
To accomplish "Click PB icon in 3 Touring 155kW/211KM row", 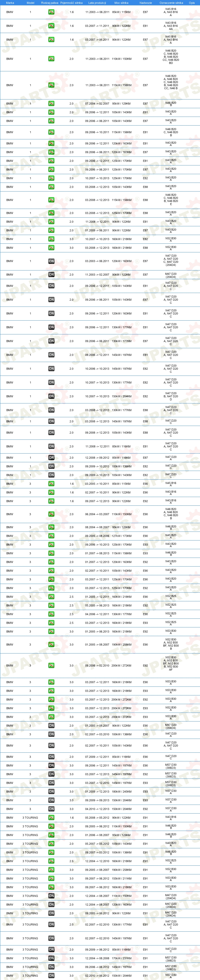I will [51, 878].
